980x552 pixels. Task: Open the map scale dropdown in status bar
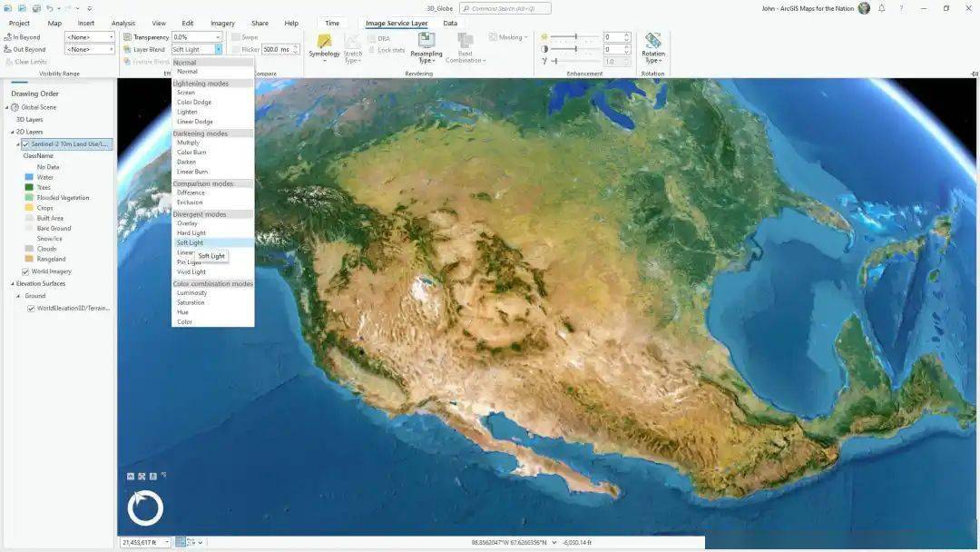click(x=167, y=542)
